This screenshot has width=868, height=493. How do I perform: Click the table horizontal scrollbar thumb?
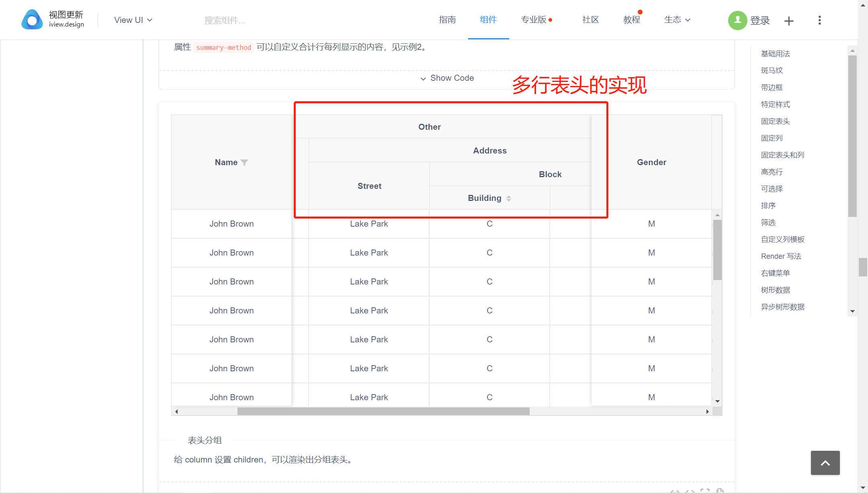(x=383, y=411)
